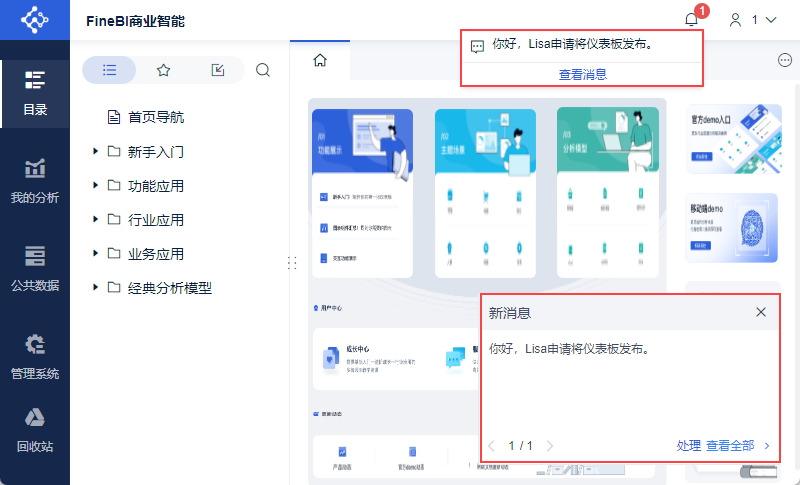
Task: Open the more options ellipsis button
Action: 785,60
